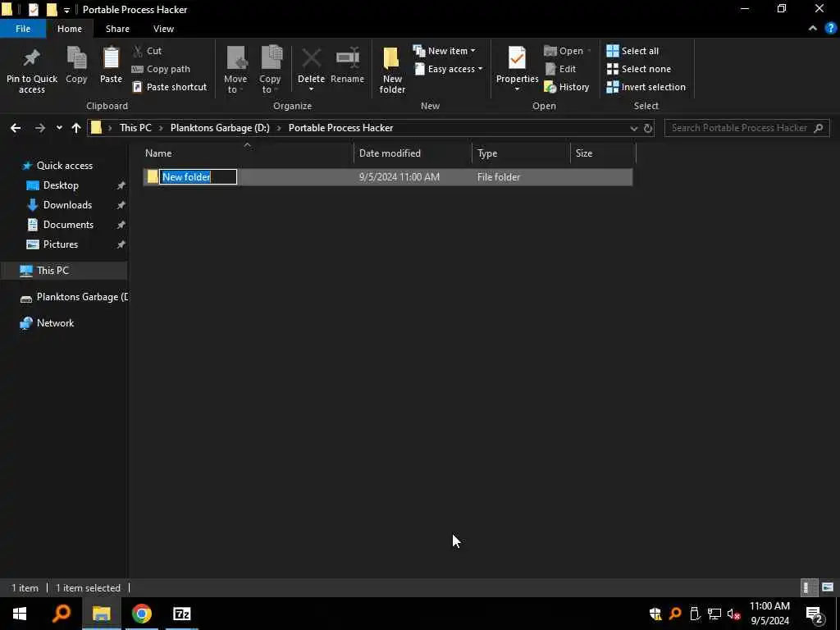Open Planktons Garbage drive in sidebar

pos(74,297)
